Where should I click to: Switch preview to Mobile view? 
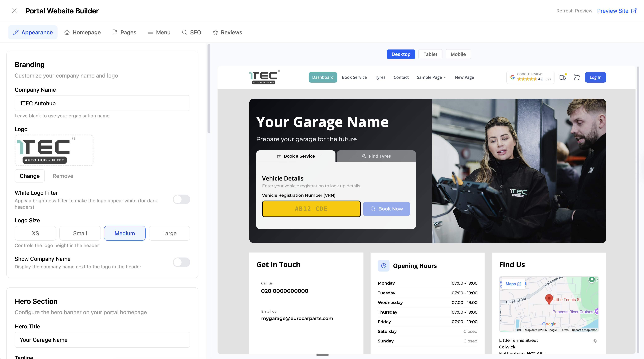tap(458, 54)
